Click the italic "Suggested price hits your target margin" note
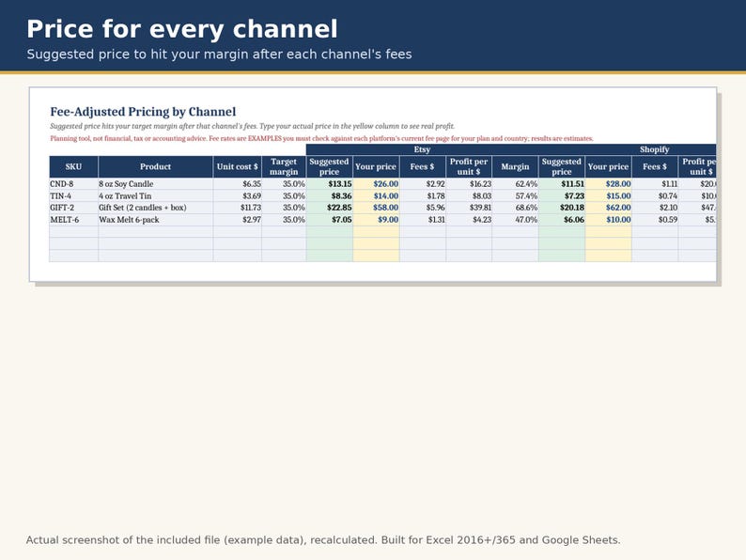The width and height of the screenshot is (746, 560). [252, 126]
